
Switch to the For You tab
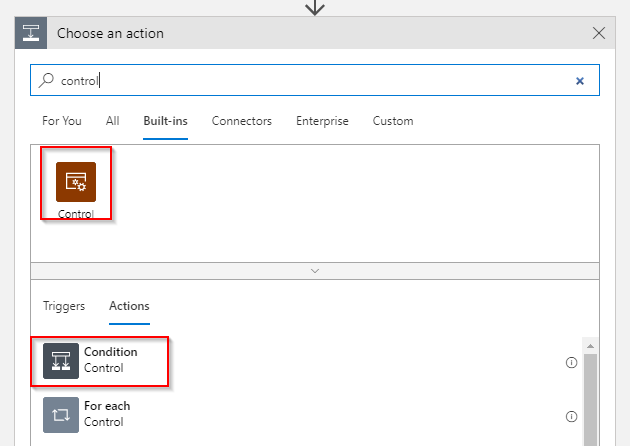point(62,121)
